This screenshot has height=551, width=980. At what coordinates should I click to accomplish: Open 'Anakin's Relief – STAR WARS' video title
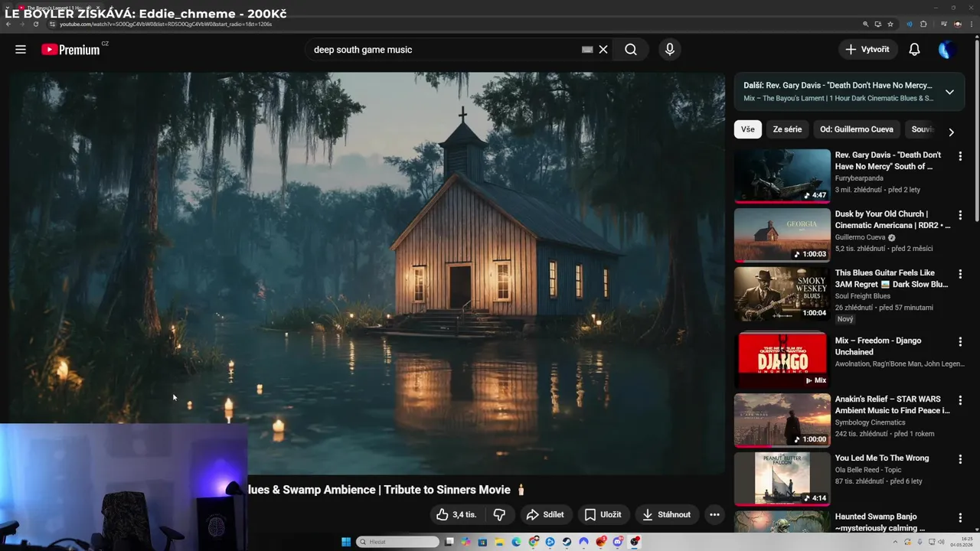[x=893, y=405]
